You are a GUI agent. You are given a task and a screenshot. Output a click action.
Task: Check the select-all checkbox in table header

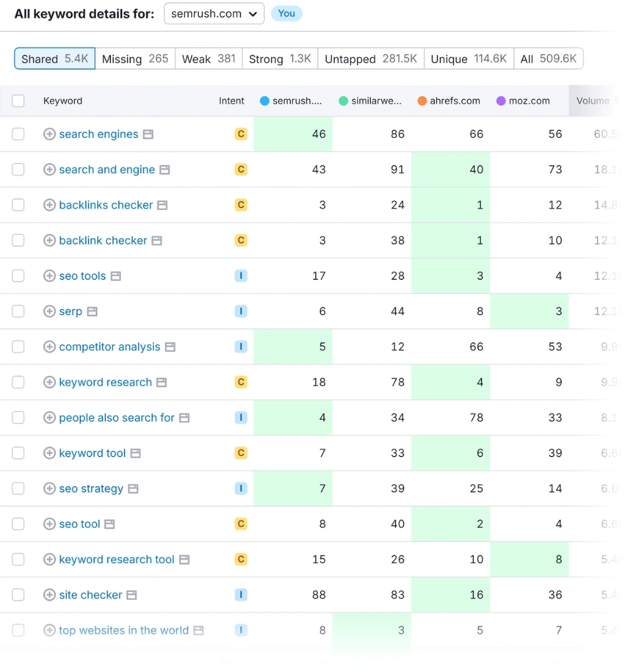[x=18, y=101]
